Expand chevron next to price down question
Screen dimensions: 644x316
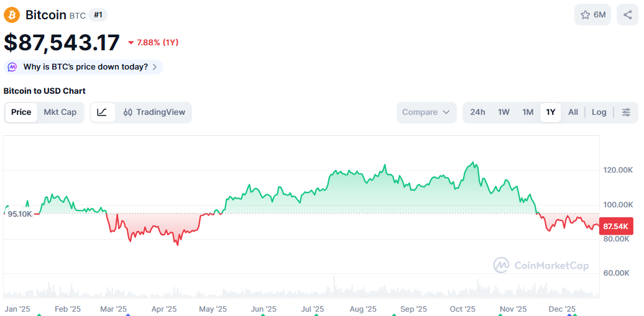[x=155, y=67]
